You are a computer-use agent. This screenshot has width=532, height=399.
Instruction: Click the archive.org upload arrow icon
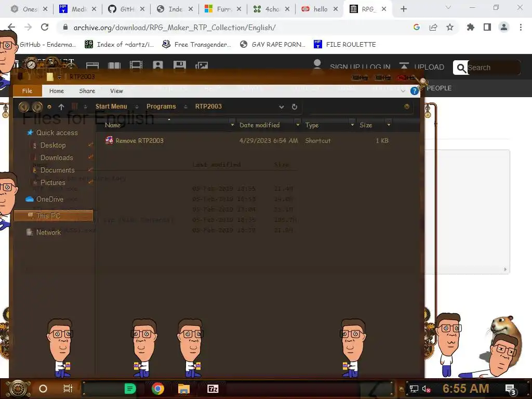404,66
